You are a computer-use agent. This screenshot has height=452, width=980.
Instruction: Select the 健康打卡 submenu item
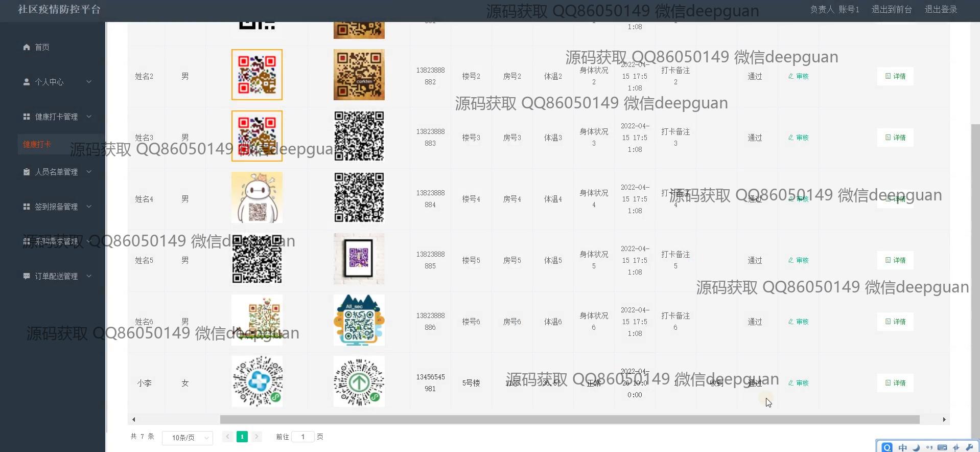37,144
